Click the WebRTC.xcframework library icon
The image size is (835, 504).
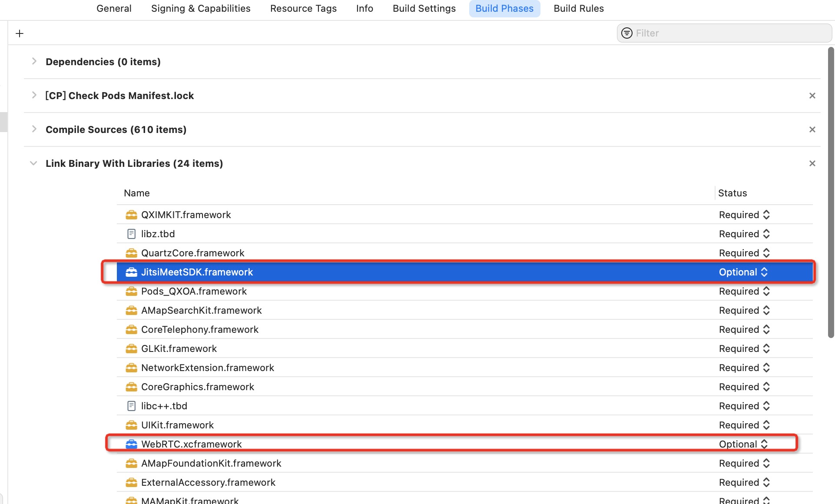(x=132, y=444)
